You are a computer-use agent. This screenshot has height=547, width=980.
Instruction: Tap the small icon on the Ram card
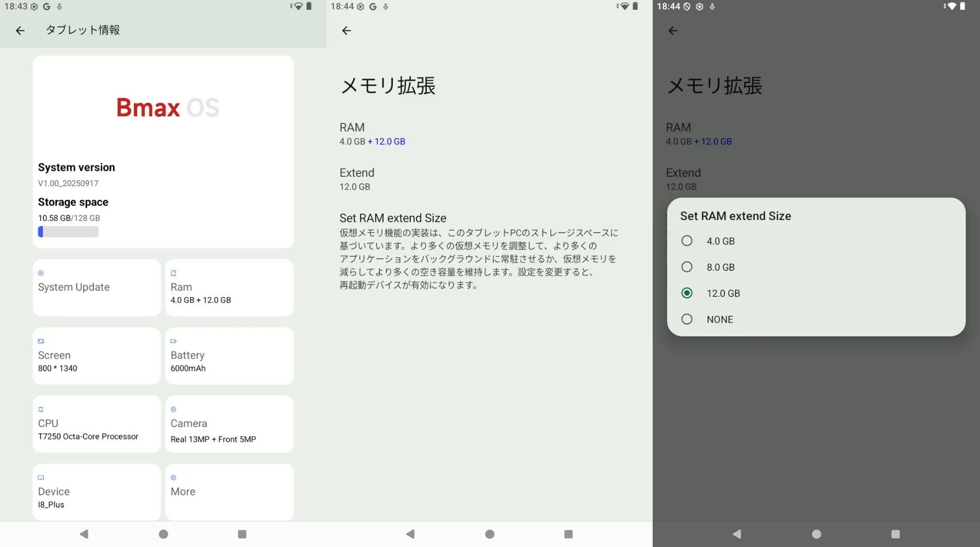173,273
